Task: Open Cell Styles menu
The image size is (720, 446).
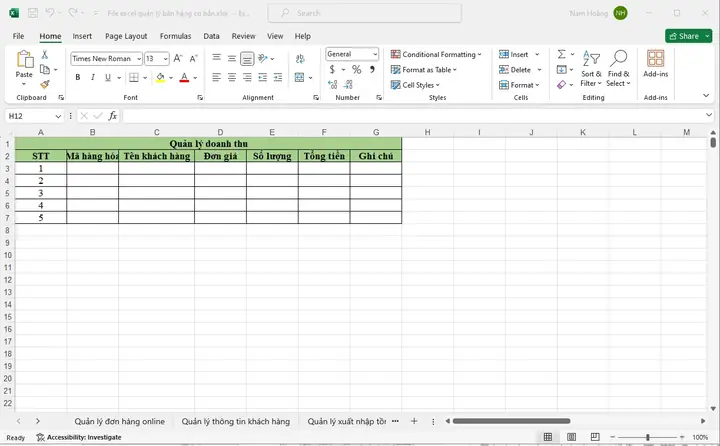Action: pyautogui.click(x=415, y=85)
